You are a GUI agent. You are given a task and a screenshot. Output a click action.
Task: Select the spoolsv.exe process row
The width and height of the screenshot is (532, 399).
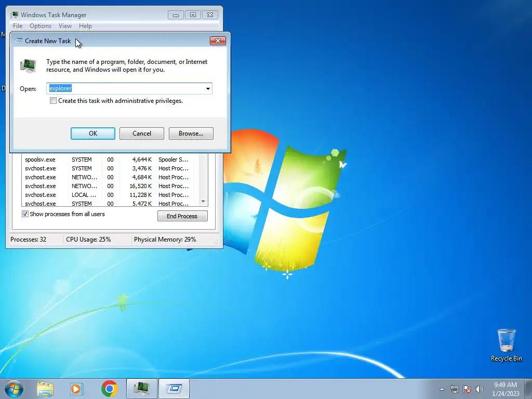(110, 159)
